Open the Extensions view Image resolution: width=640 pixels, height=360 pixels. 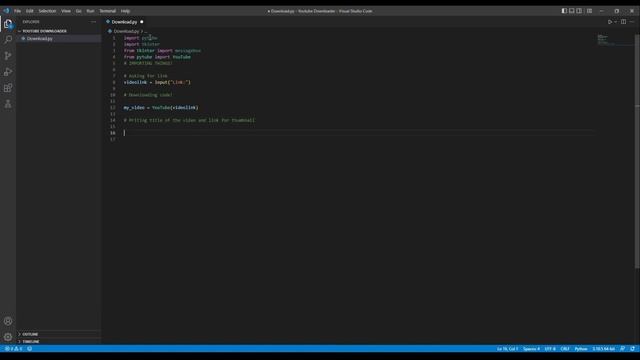pyautogui.click(x=8, y=88)
